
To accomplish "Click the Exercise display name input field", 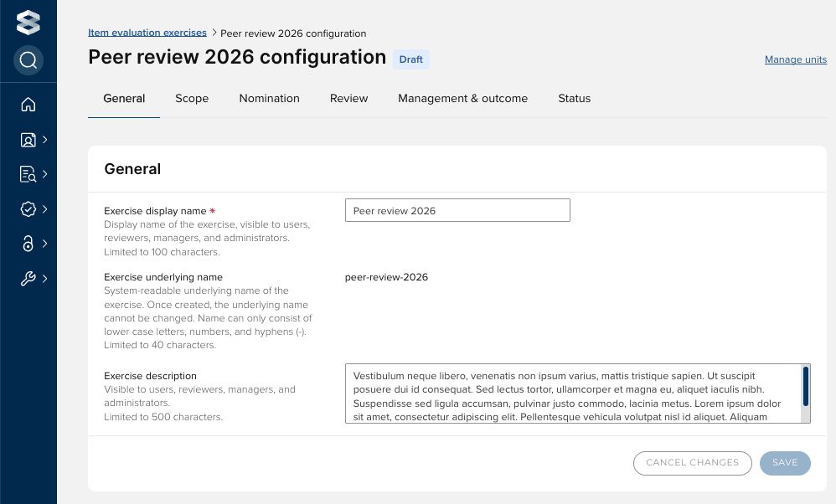I will [x=457, y=211].
